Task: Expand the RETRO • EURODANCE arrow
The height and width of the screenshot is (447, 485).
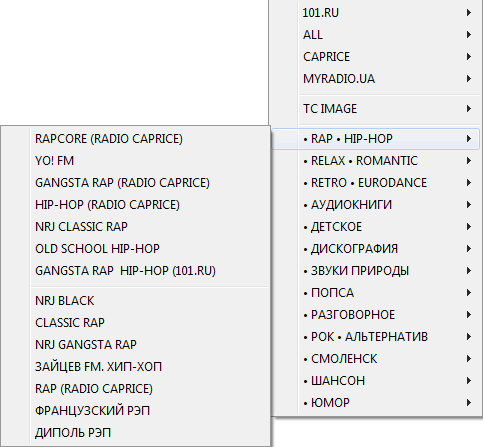Action: pos(469,183)
